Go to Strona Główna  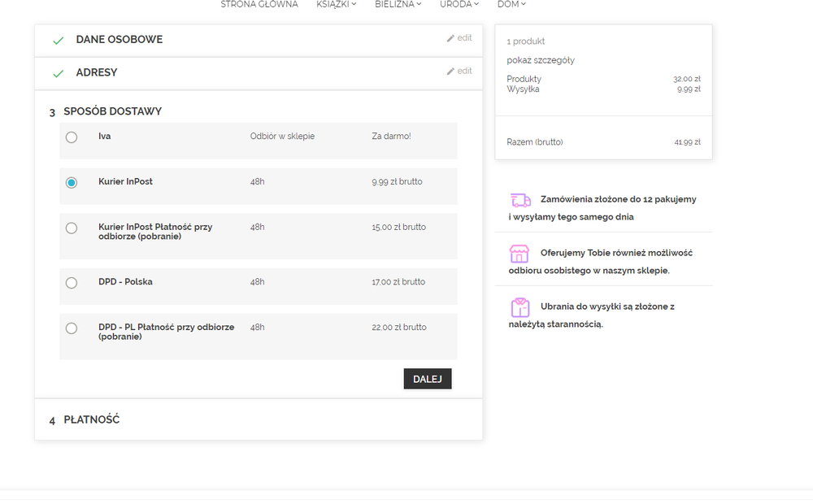tap(259, 4)
